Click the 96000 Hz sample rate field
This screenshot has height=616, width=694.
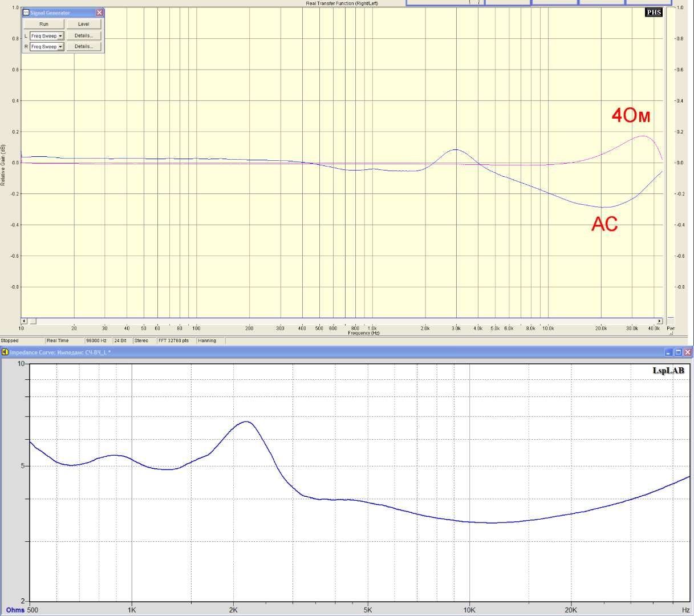96,341
